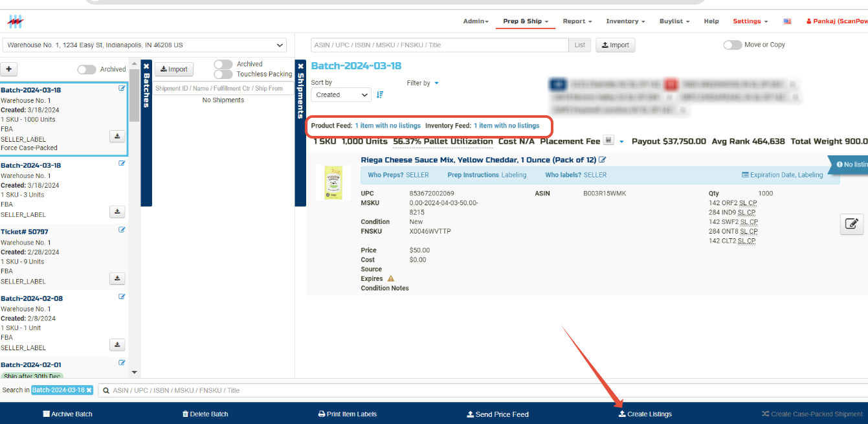
Task: Open the Admin menu
Action: click(476, 21)
